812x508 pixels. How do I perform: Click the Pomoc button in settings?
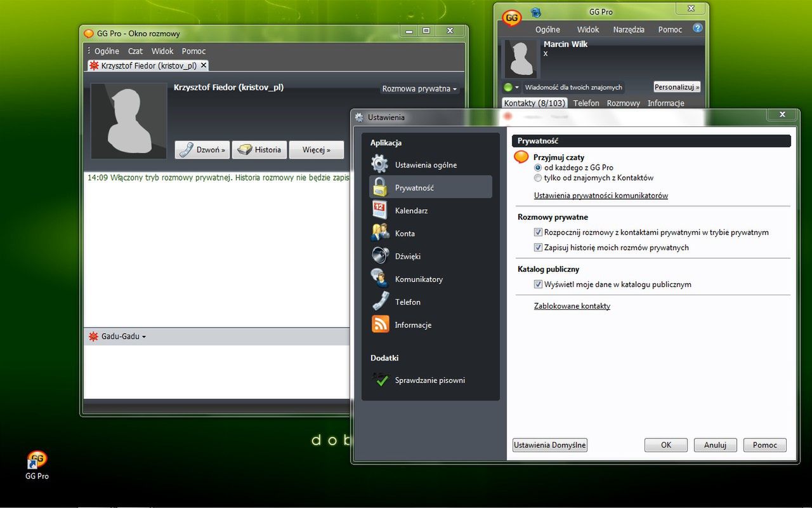765,445
